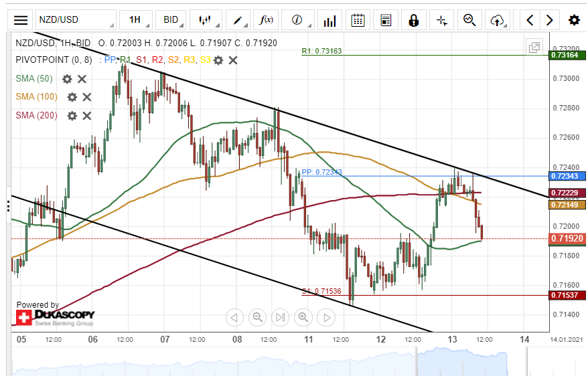Shift the chart left with arrow

(530, 20)
